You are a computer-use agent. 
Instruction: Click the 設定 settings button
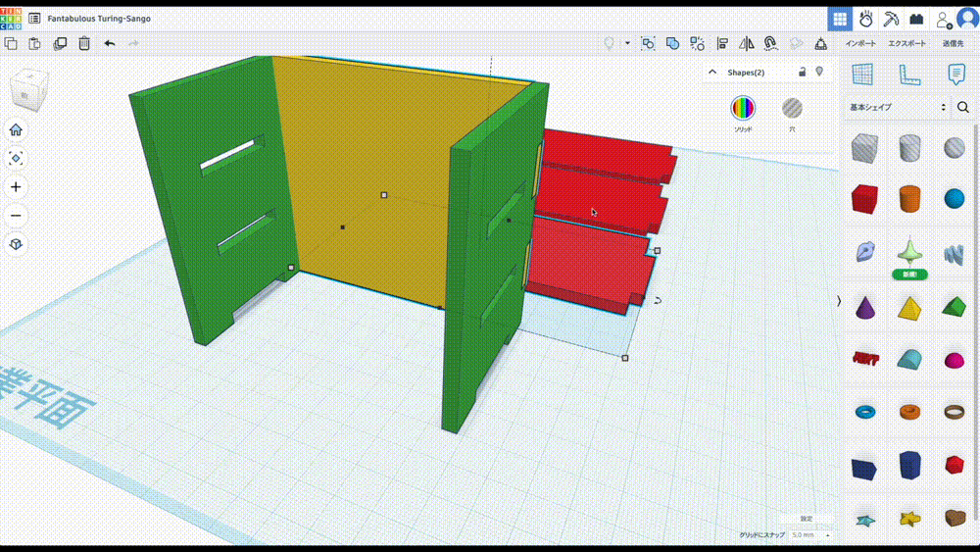tap(807, 519)
